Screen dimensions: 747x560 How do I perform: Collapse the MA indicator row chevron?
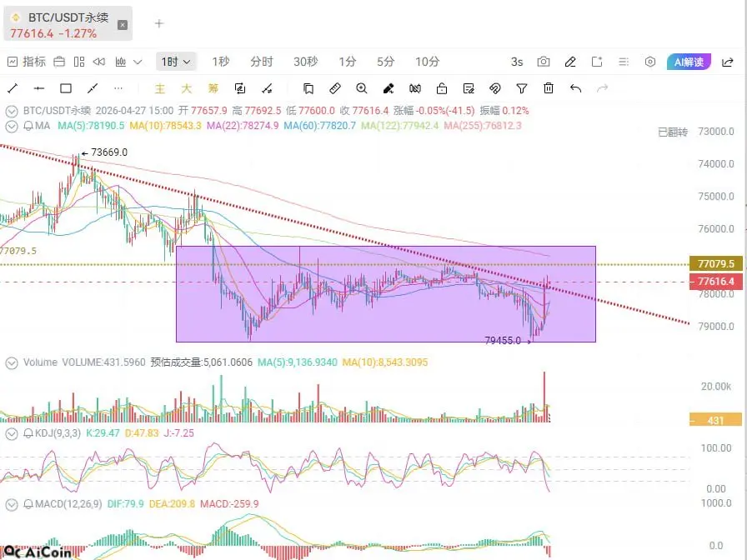pyautogui.click(x=12, y=126)
